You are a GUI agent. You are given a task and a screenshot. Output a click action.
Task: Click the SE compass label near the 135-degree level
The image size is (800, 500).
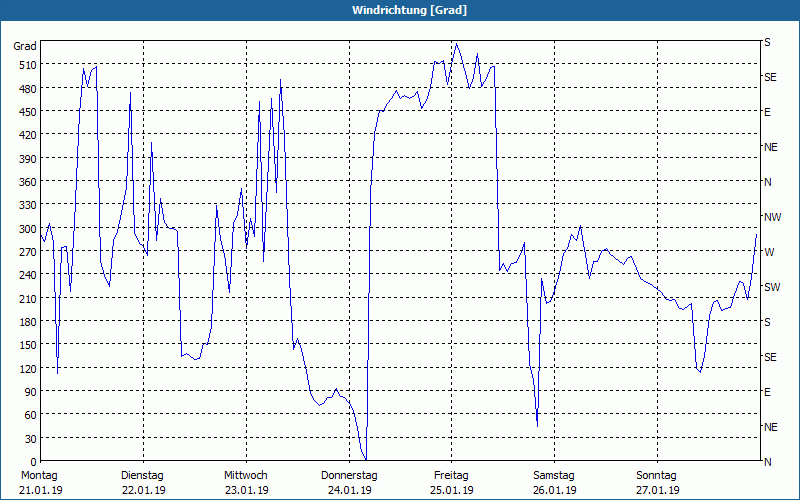click(x=770, y=357)
